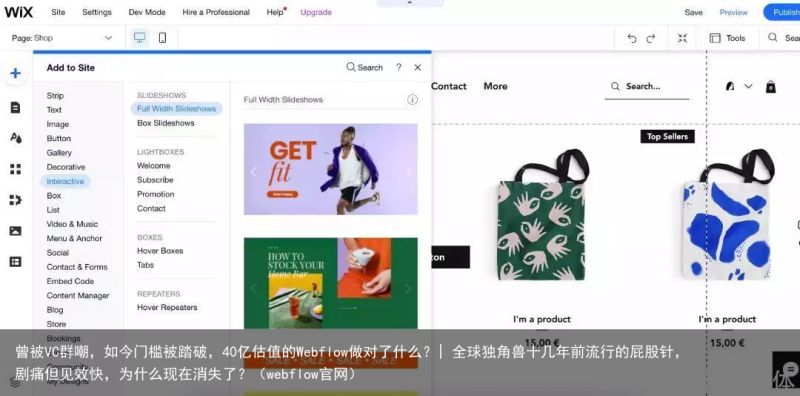Open Hire a Professional menu
This screenshot has height=396, width=800.
[x=216, y=12]
